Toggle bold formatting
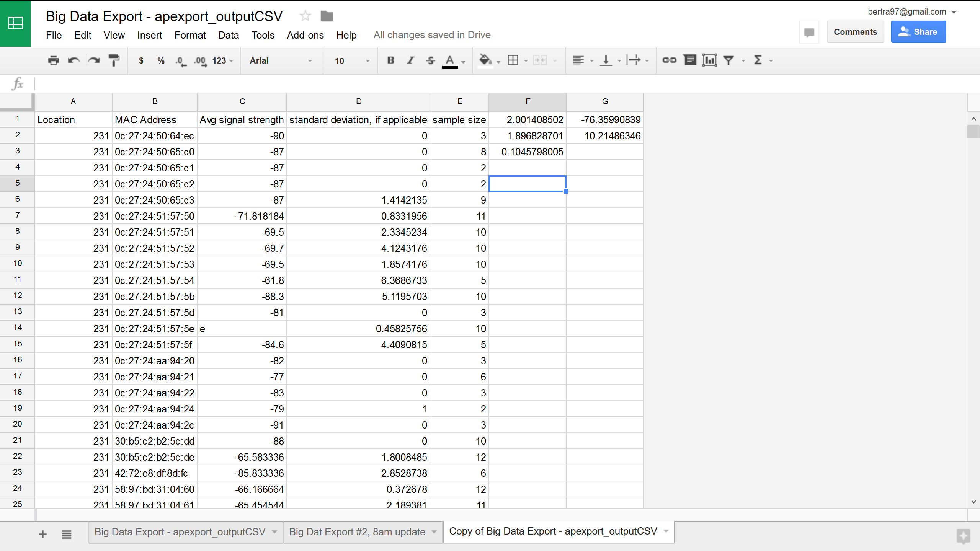The width and height of the screenshot is (980, 551). [x=390, y=60]
